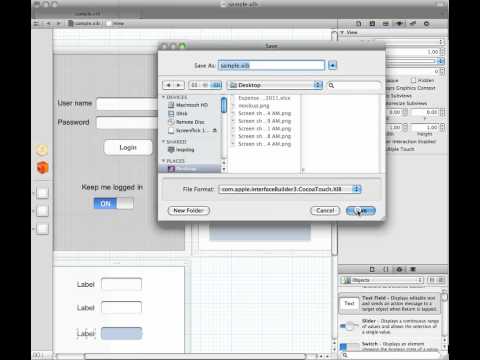Click the Password text field
Image resolution: width=480 pixels, height=360 pixels.
tap(127, 123)
